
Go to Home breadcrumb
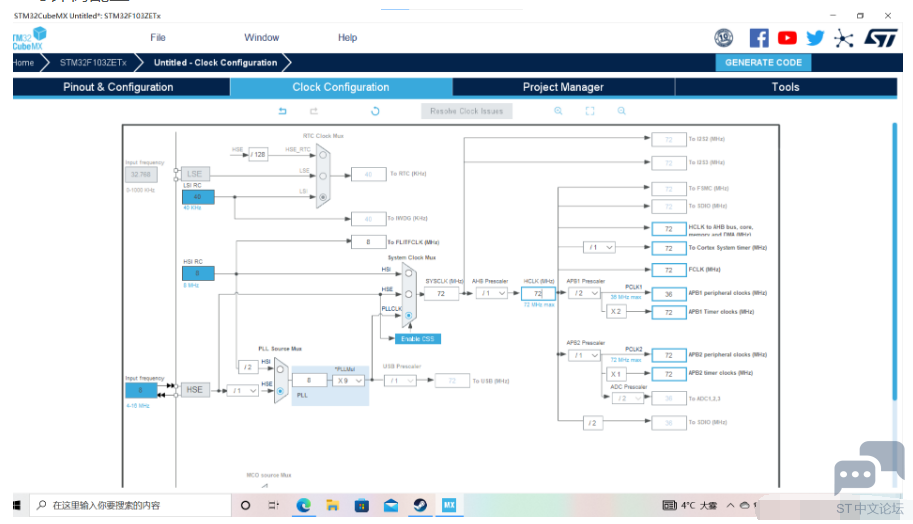(x=23, y=62)
